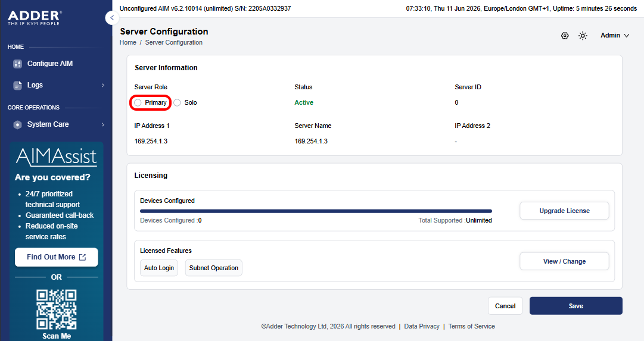
Task: Click the Licensed Features label
Action: (166, 251)
